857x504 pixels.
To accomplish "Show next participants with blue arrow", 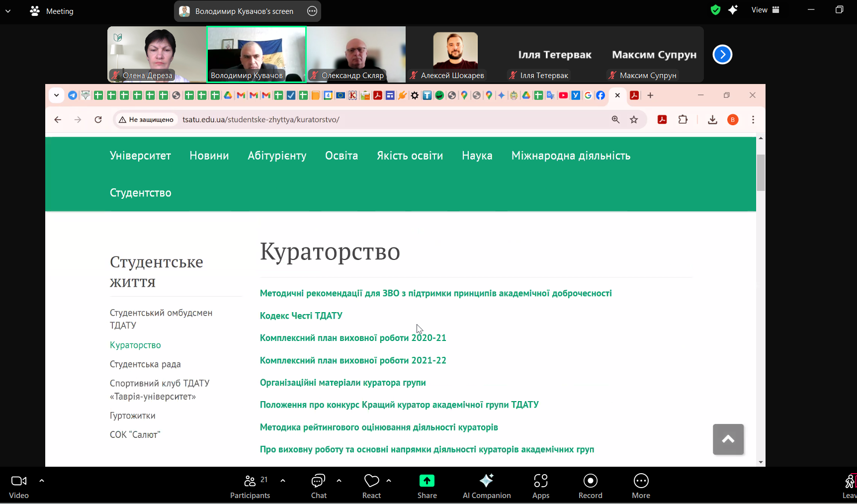I will pos(722,55).
